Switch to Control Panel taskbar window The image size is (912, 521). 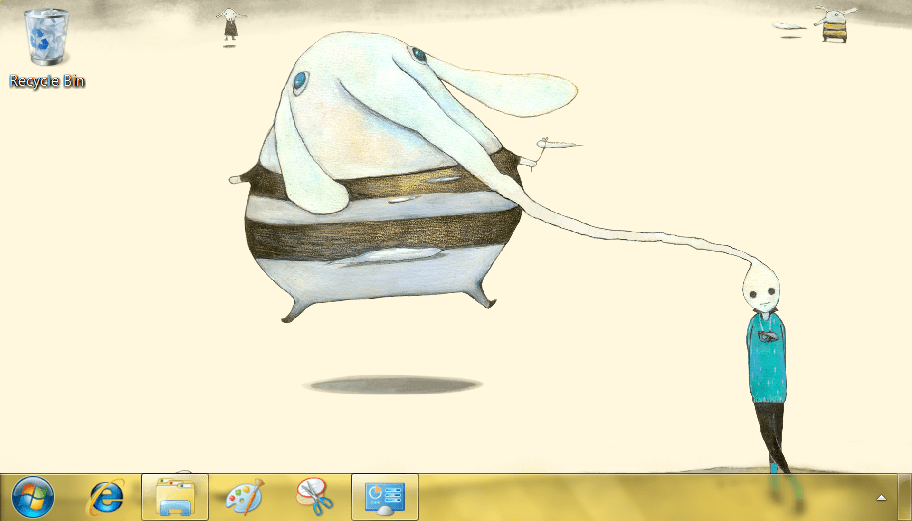tap(384, 498)
